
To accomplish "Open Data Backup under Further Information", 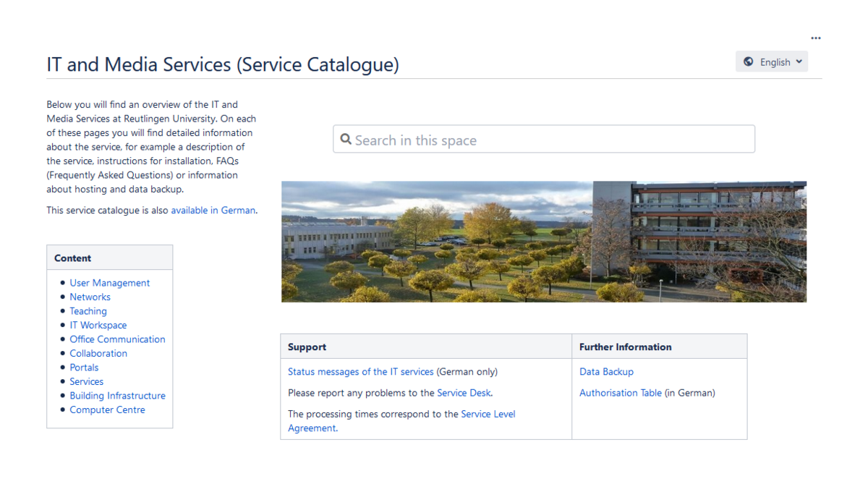I will tap(606, 372).
